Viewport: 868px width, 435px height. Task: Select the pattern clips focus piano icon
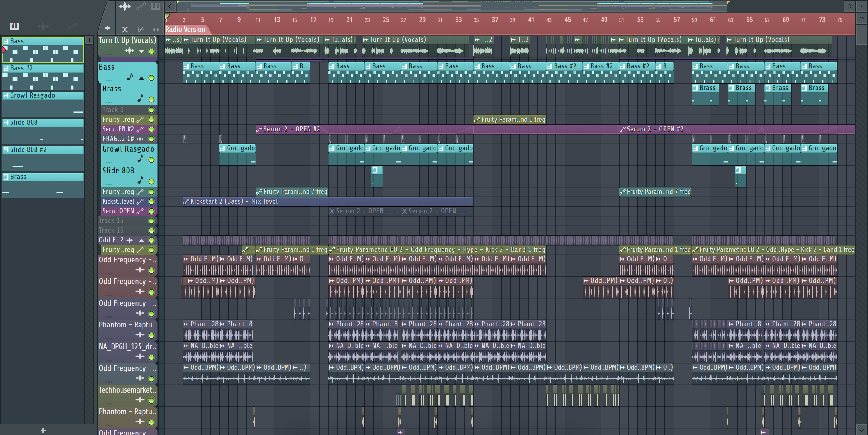click(x=156, y=6)
